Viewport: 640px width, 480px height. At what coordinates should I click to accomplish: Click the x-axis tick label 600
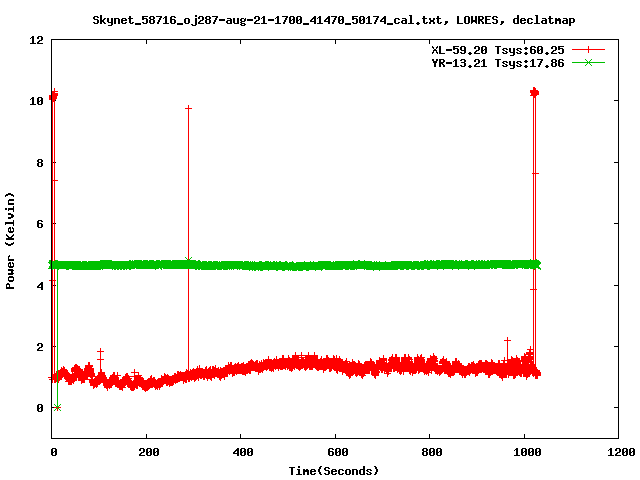coord(338,452)
